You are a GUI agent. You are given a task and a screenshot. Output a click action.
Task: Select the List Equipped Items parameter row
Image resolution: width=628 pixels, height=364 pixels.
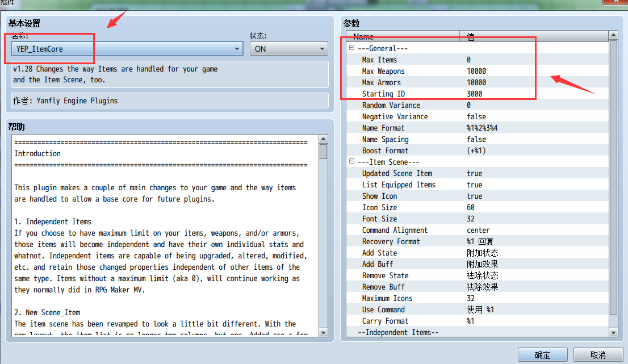tap(478, 185)
